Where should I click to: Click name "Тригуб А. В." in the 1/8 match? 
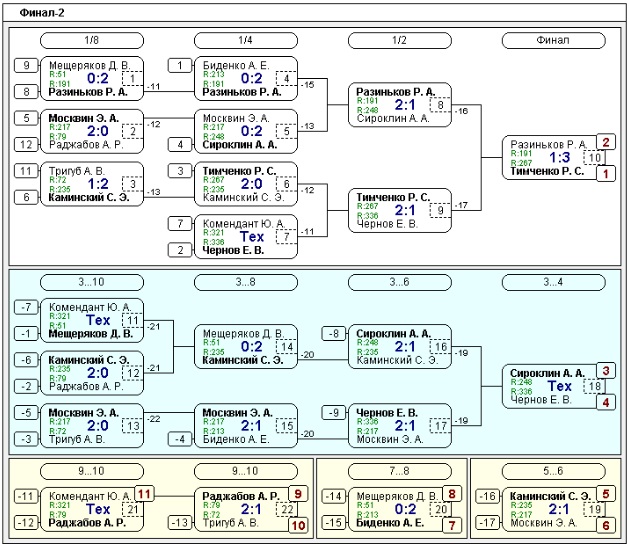click(77, 171)
